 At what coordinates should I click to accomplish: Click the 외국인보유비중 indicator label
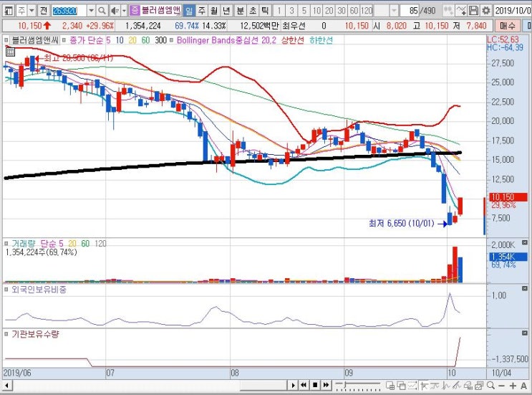(x=39, y=290)
